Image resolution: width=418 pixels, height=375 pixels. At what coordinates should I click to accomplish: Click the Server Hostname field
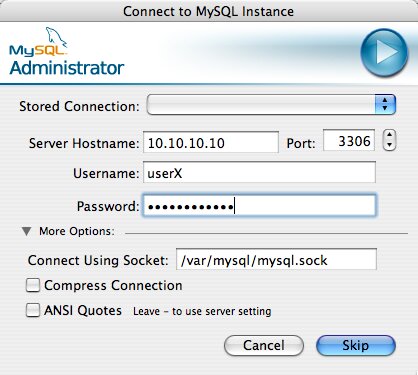pyautogui.click(x=211, y=142)
